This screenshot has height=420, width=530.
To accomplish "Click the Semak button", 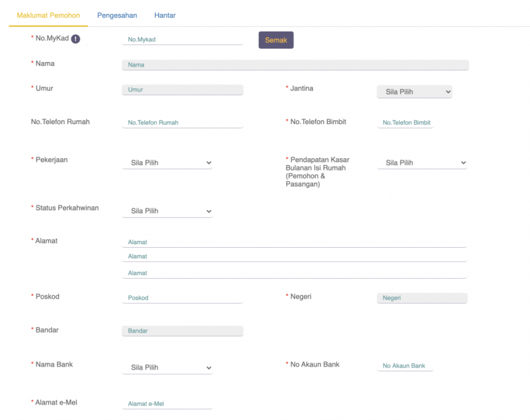I will pos(276,40).
